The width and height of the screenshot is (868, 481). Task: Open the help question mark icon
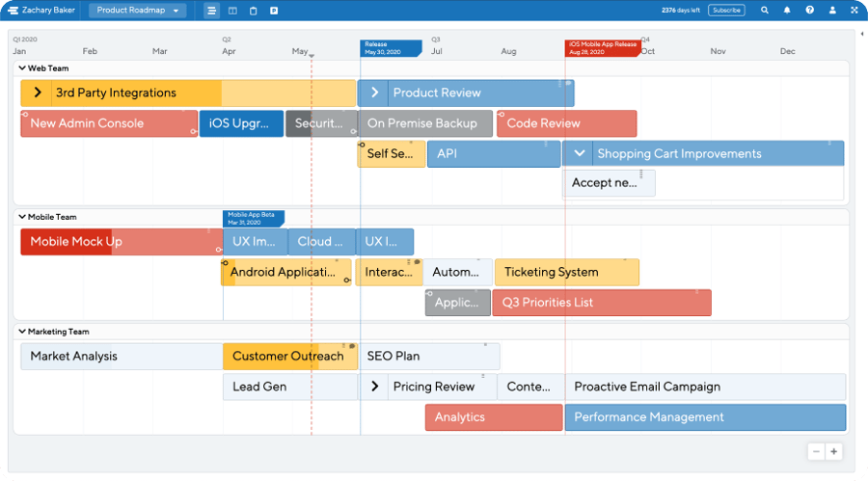pos(809,10)
